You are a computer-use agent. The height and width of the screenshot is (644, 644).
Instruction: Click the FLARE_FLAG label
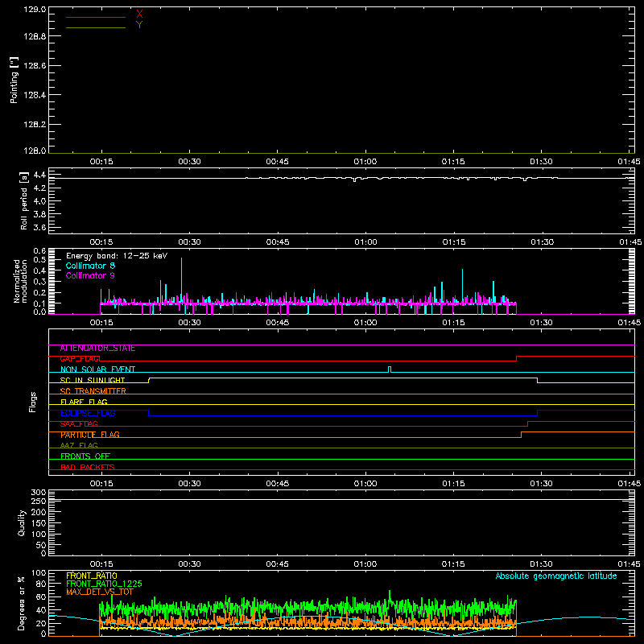84,402
